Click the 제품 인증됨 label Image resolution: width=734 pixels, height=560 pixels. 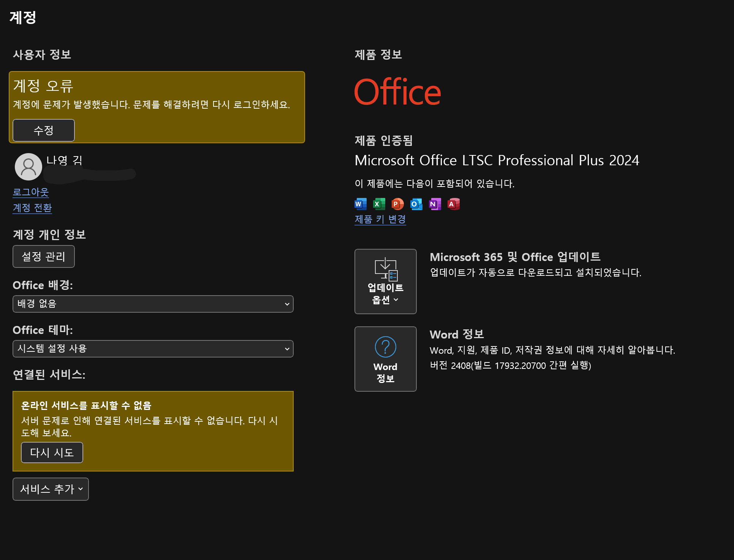(x=384, y=141)
